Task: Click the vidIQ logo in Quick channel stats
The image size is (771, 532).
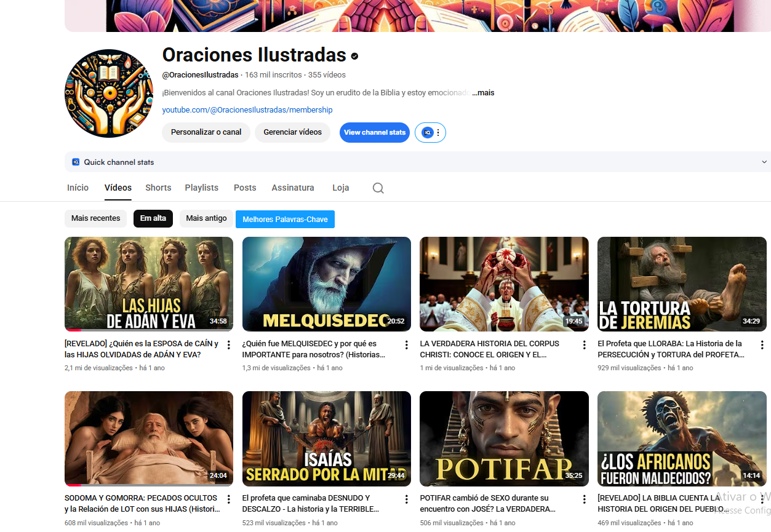Action: pos(76,162)
